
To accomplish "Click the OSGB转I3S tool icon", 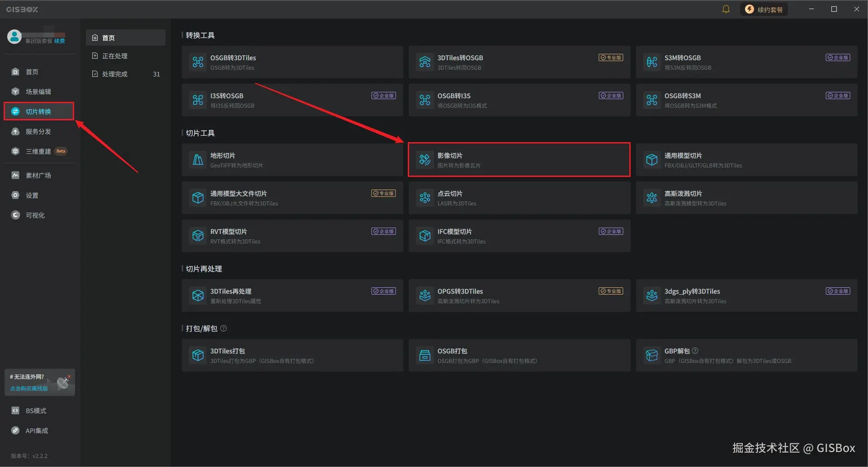I will click(x=425, y=100).
